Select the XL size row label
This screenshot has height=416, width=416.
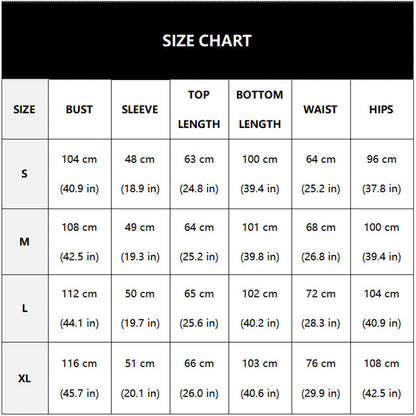click(25, 378)
